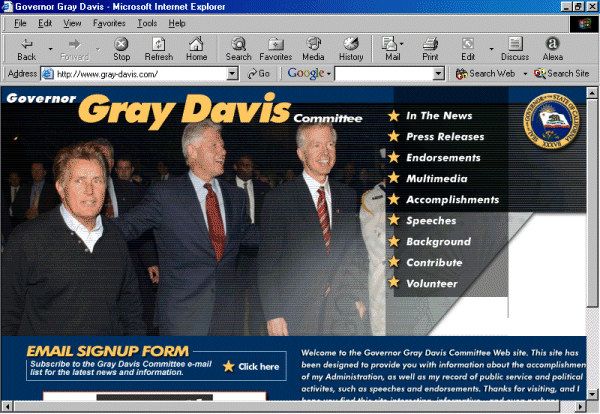This screenshot has width=600, height=414.
Task: Click the Google search input box
Action: 384,73
